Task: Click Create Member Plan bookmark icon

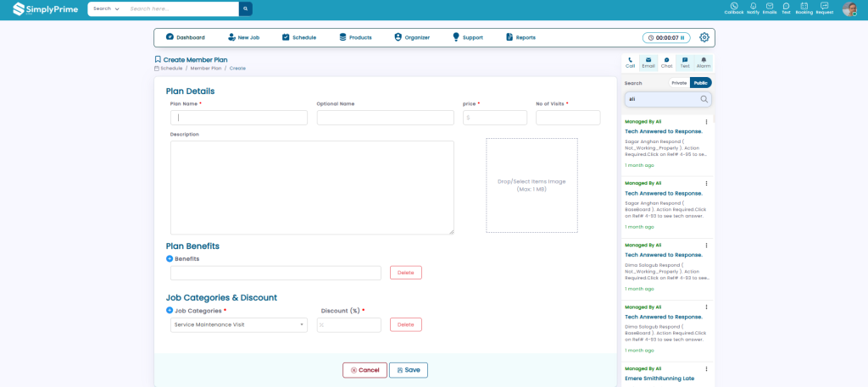Action: (x=158, y=60)
